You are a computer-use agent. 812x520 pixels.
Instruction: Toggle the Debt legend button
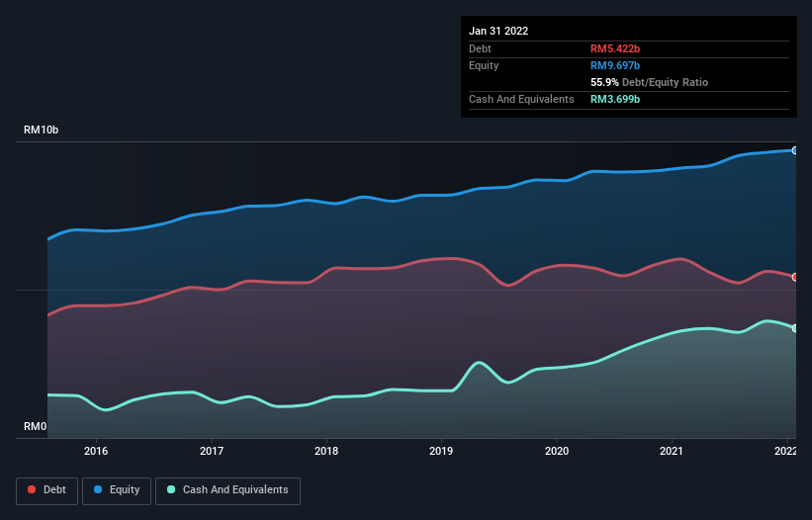point(47,490)
